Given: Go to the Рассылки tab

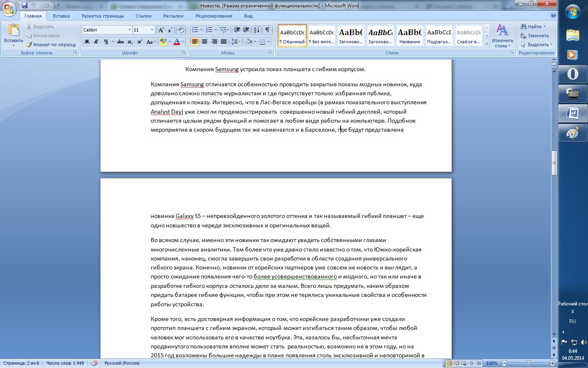Looking at the screenshot, I should [x=173, y=16].
